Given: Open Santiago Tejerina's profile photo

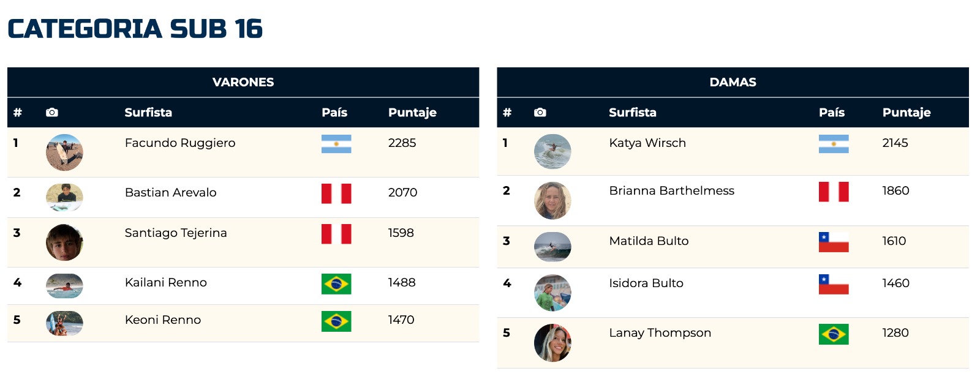Looking at the screenshot, I should tap(64, 242).
